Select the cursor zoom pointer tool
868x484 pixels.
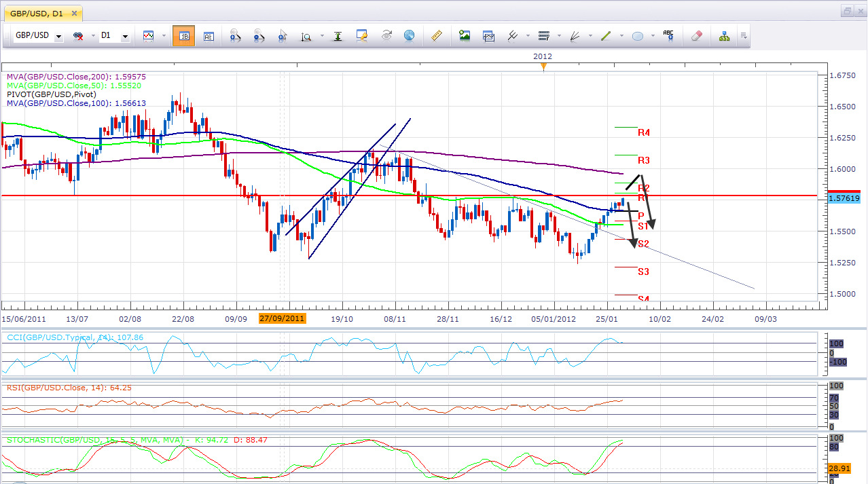coord(282,36)
